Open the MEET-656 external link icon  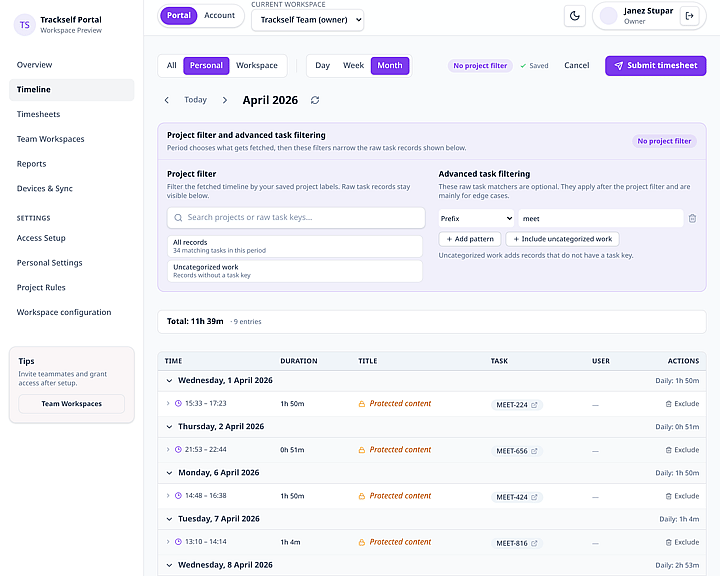(x=534, y=451)
